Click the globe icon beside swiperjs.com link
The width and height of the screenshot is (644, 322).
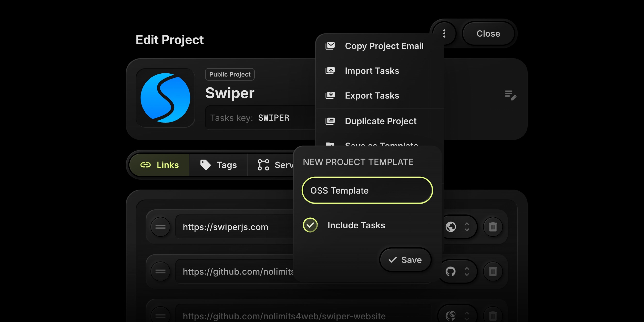coord(450,227)
